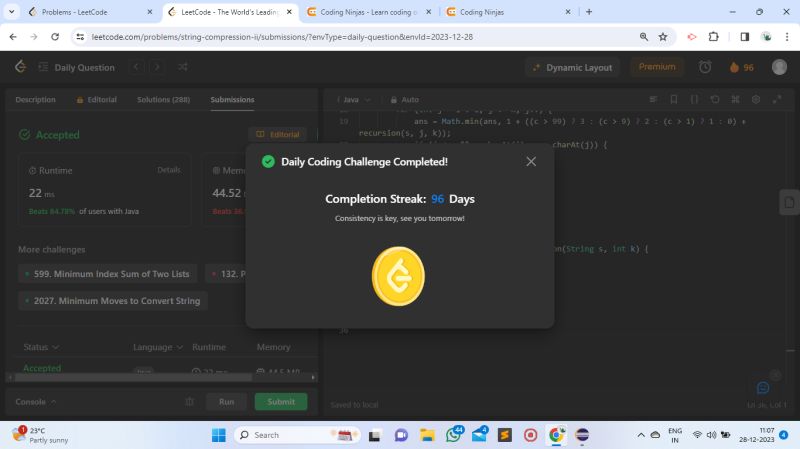Image resolution: width=800 pixels, height=449 pixels.
Task: Open the weather widget showing 23°C
Action: [41, 435]
